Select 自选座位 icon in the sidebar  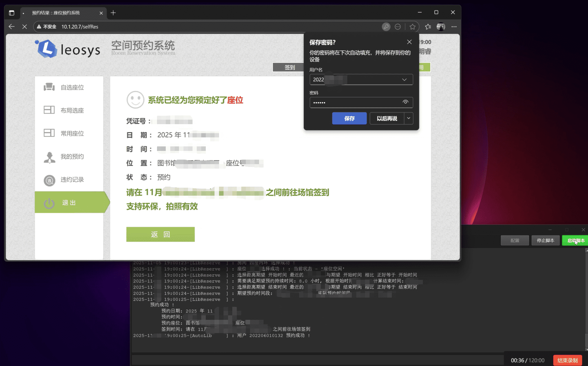point(49,87)
